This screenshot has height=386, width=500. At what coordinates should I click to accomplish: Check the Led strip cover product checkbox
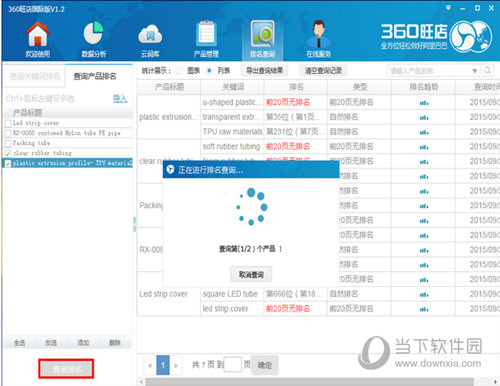coord(8,123)
